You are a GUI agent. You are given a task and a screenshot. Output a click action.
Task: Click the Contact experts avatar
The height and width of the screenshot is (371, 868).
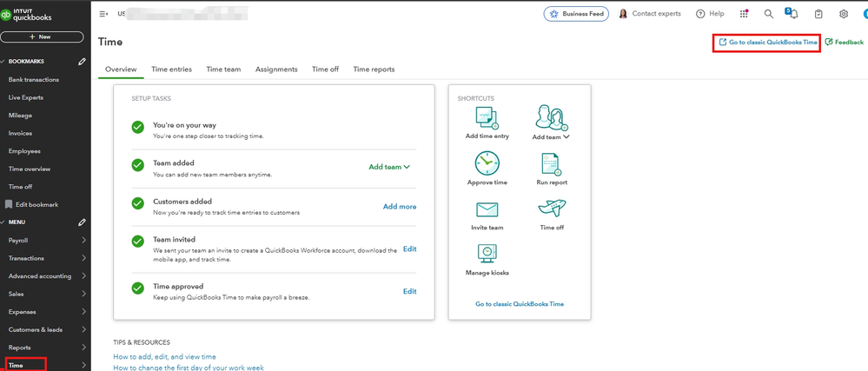click(x=623, y=14)
